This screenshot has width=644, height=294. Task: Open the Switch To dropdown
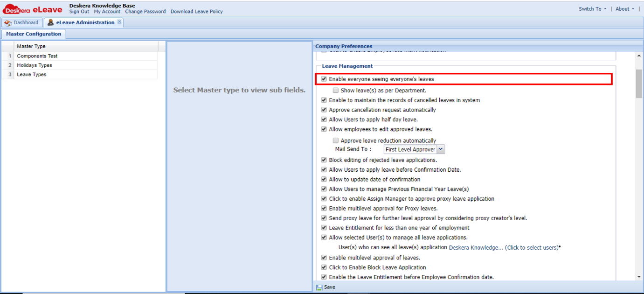[x=592, y=8]
